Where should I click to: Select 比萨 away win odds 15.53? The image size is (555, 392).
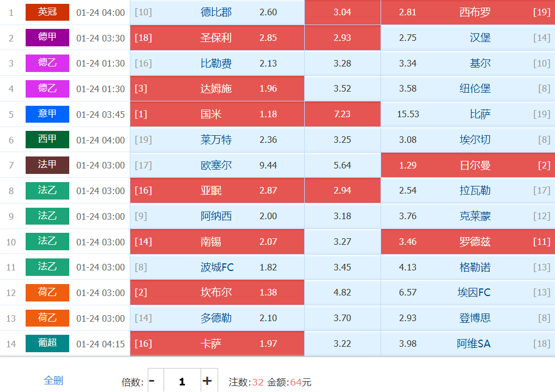pos(468,114)
